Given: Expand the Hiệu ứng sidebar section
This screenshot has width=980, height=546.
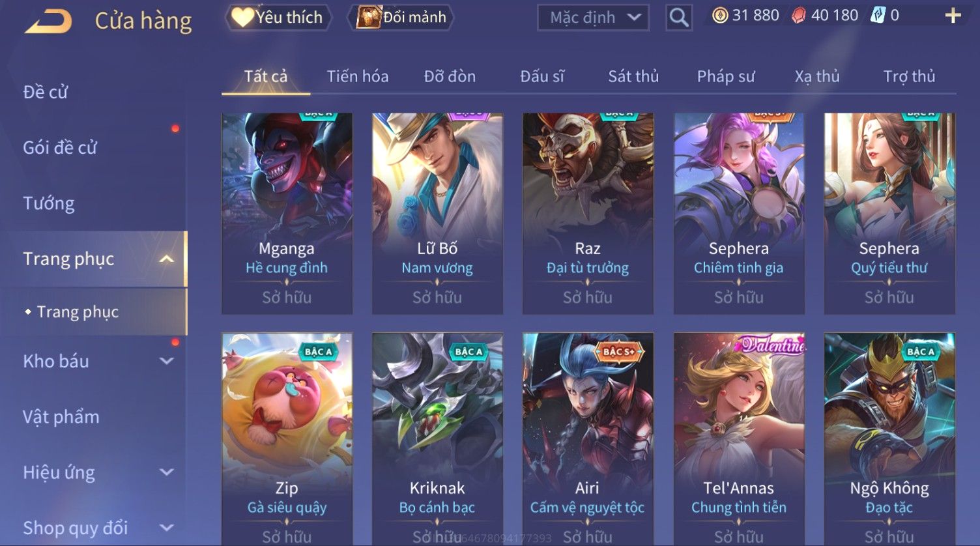Looking at the screenshot, I should pyautogui.click(x=167, y=472).
